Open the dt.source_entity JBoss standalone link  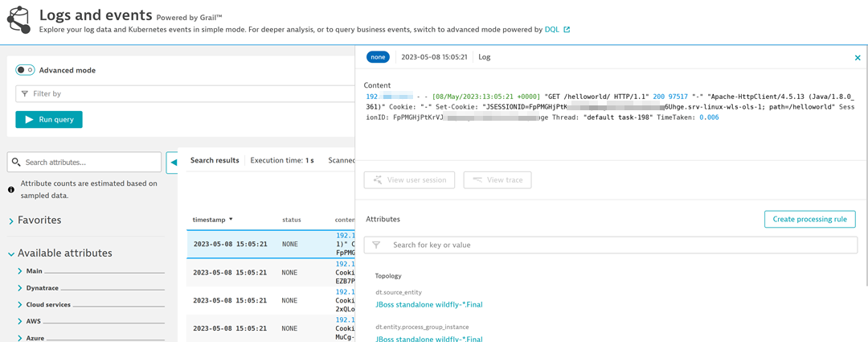428,305
